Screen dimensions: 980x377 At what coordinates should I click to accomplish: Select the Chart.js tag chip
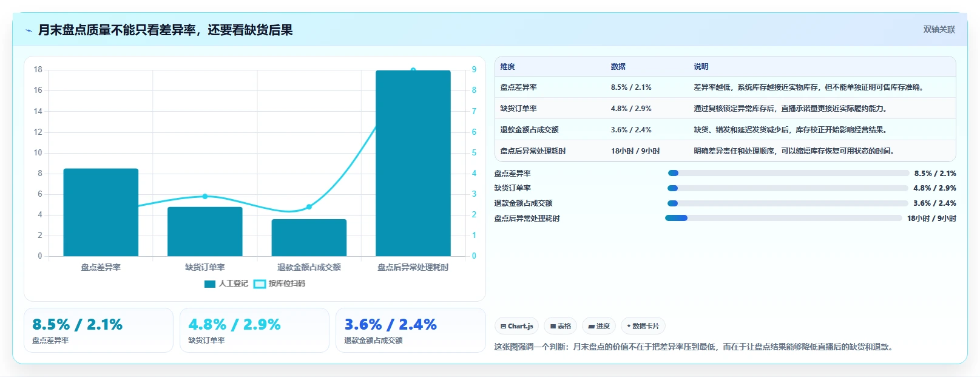[517, 326]
